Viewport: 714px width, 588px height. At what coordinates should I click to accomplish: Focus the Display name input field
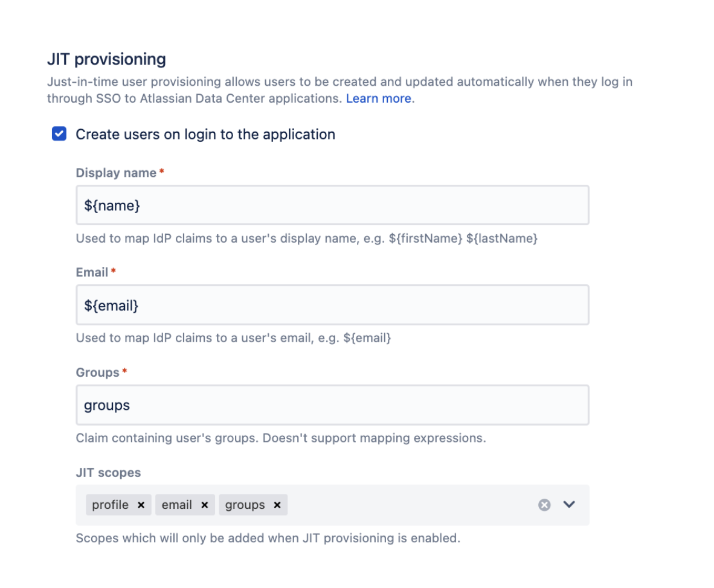point(332,205)
